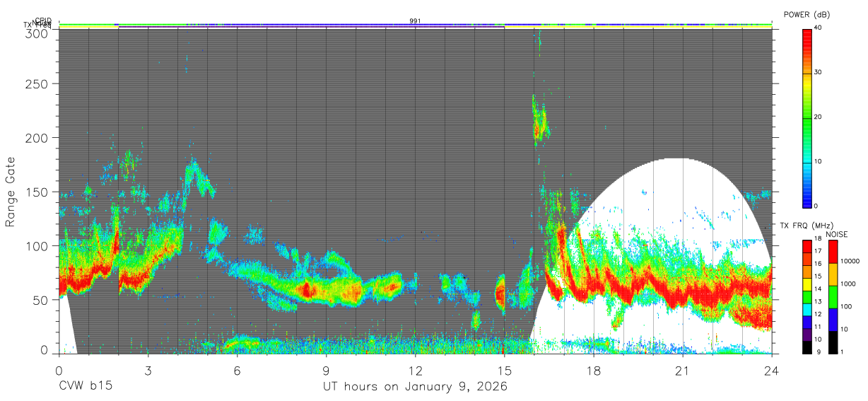Image resolution: width=868 pixels, height=401 pixels.
Task: Click the TX FRQ (MHz) color scale bar
Action: coord(807,296)
